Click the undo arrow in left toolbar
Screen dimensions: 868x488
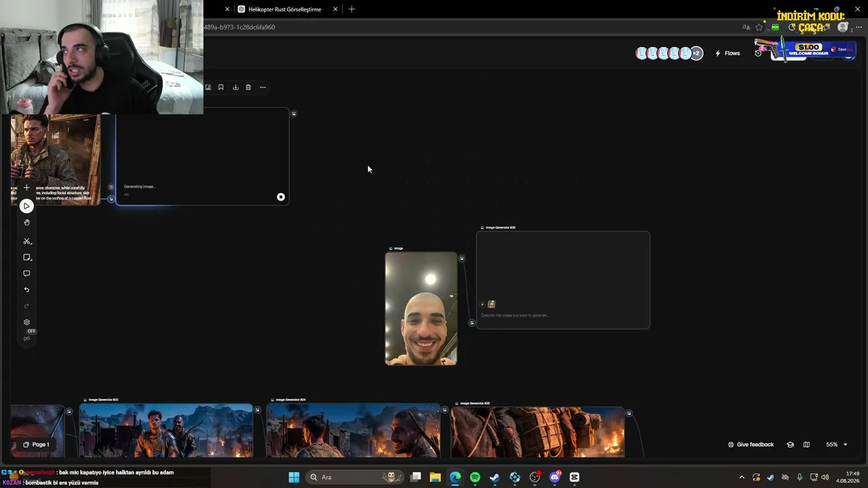(x=26, y=290)
